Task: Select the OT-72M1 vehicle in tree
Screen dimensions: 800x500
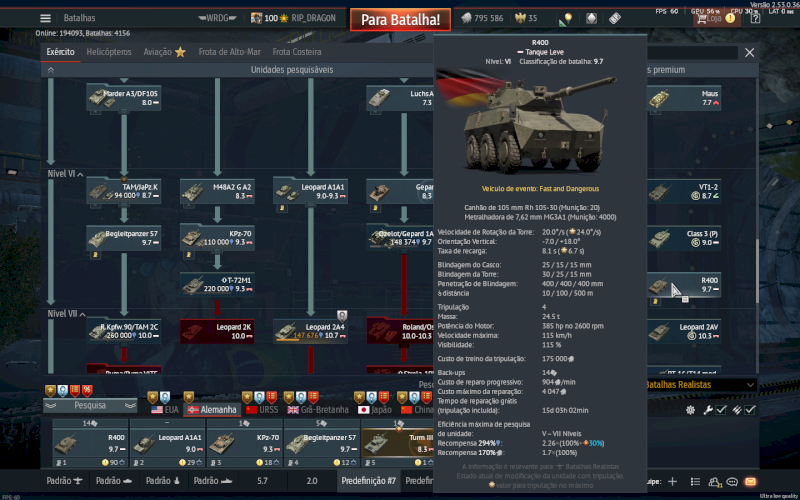Action: 217,284
